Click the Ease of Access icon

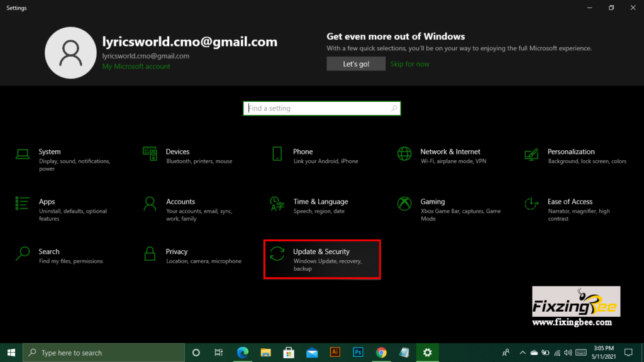531,204
